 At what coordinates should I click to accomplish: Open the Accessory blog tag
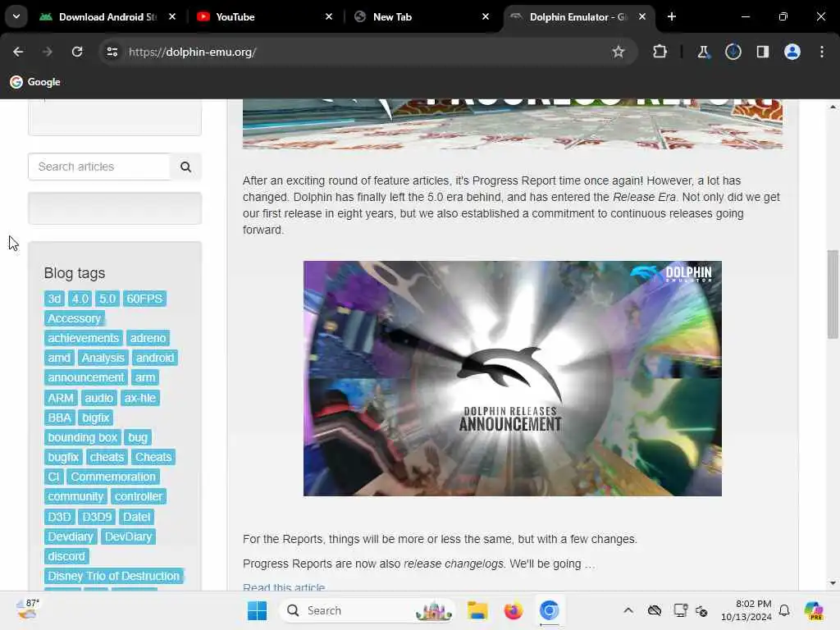click(75, 319)
